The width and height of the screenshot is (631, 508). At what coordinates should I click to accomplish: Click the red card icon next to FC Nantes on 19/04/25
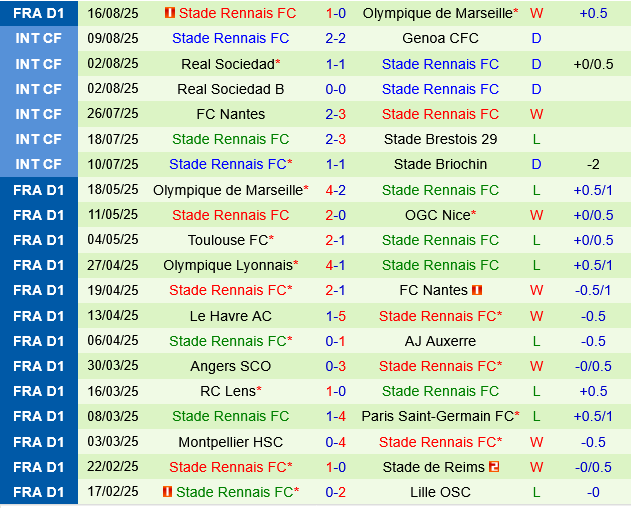[x=477, y=290]
